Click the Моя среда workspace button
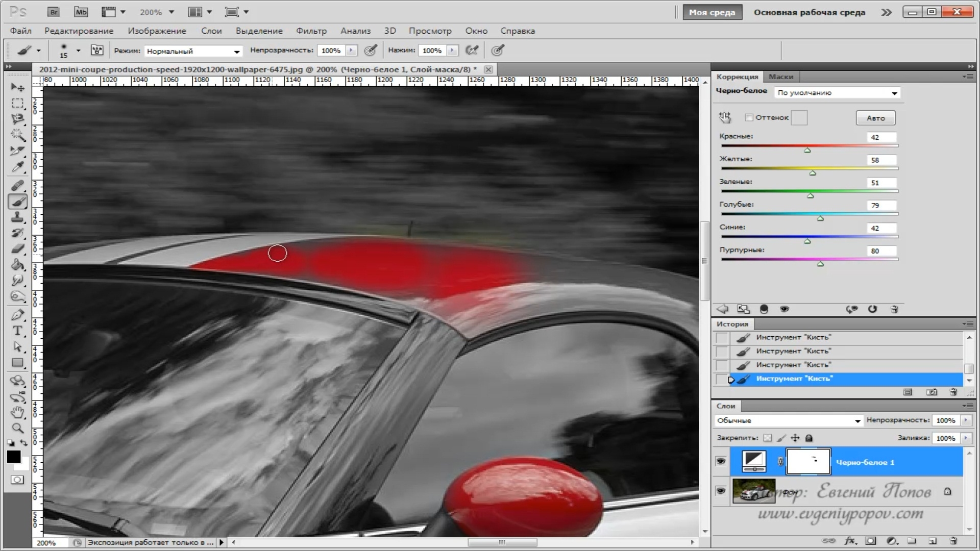The width and height of the screenshot is (980, 551). pos(712,12)
